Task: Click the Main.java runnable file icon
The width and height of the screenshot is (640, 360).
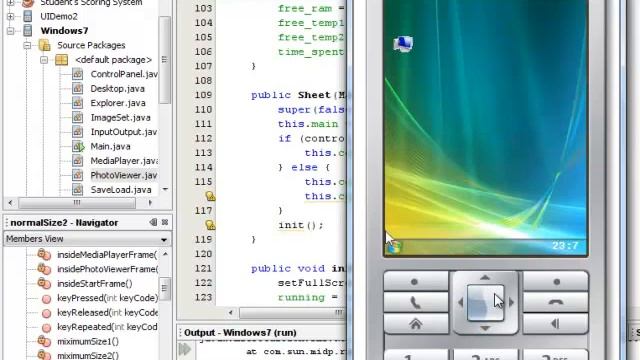Action: click(78, 147)
